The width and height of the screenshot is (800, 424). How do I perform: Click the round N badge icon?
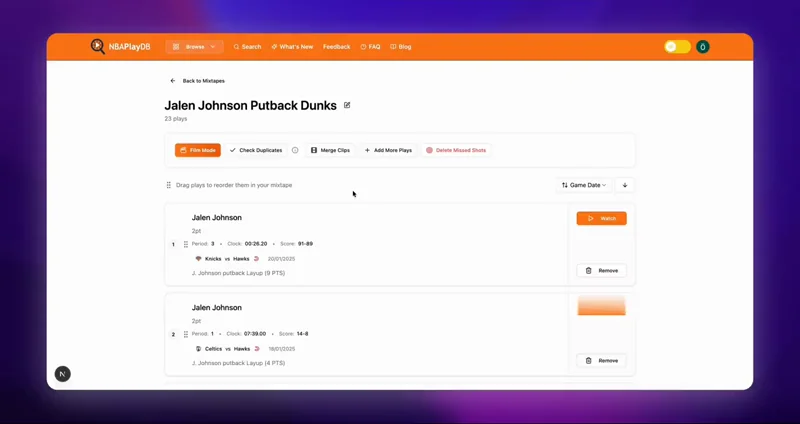click(63, 374)
